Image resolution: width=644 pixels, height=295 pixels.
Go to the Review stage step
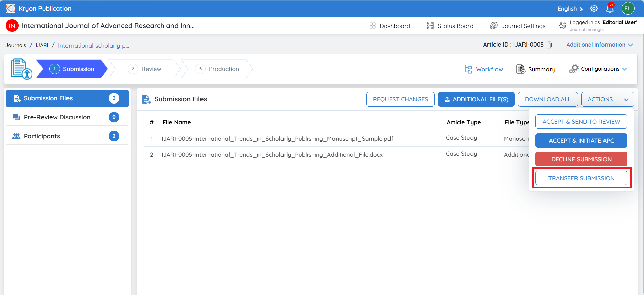[144, 69]
